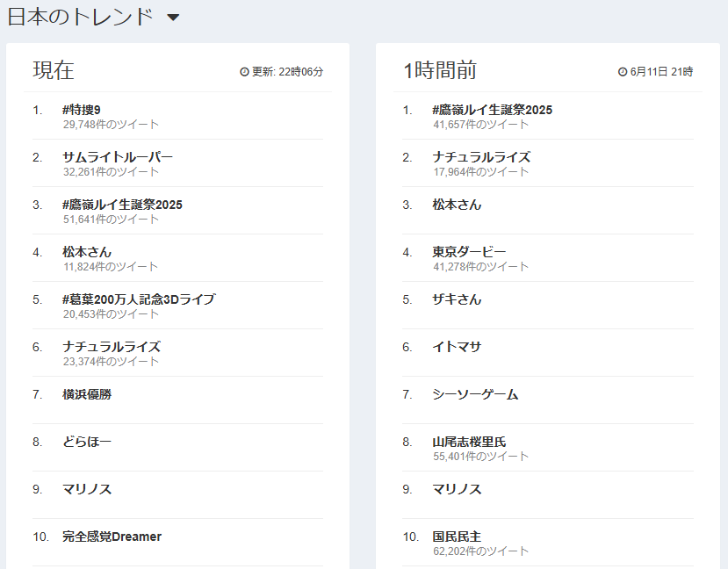
Task: Expand the 日本のトレンド dropdown arrow
Action: [x=173, y=18]
